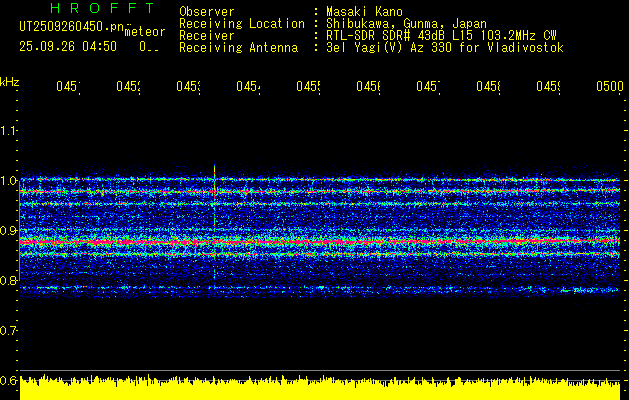This screenshot has width=629, height=400.
Task: Click Shibukawa, Gunma, Japan text
Action: [x=406, y=24]
